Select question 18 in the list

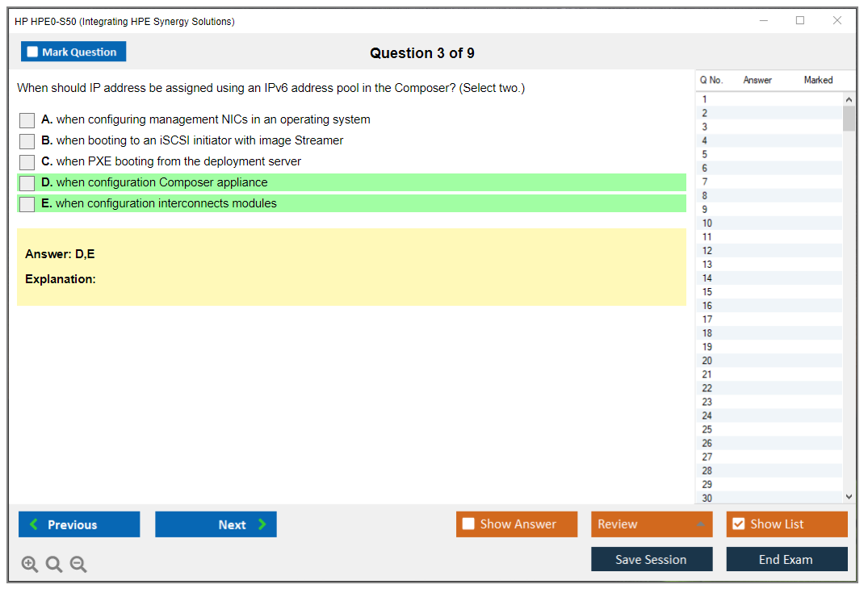point(707,333)
